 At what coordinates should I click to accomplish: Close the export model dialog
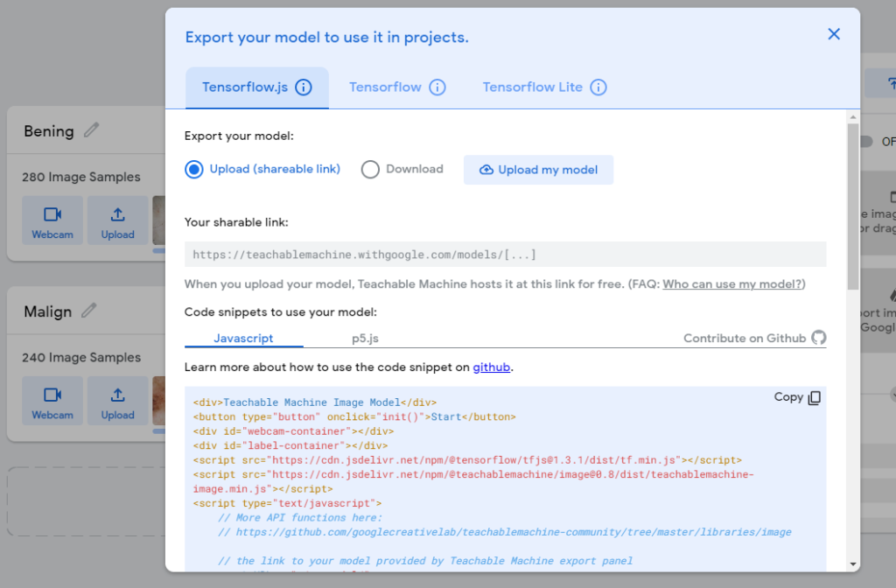(834, 34)
